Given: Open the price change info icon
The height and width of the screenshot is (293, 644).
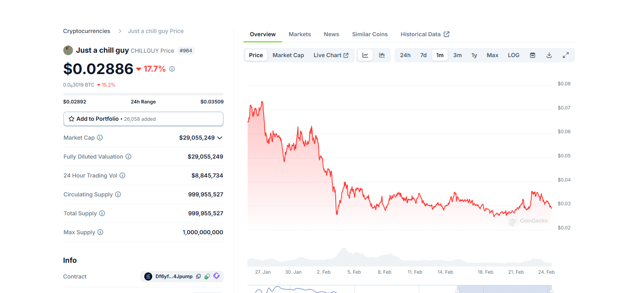Looking at the screenshot, I should point(172,69).
